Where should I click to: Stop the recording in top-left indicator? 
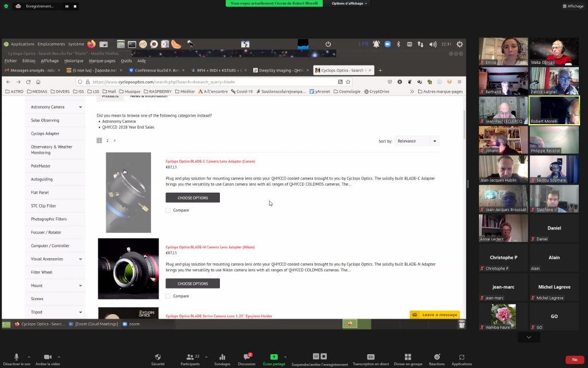coord(75,6)
